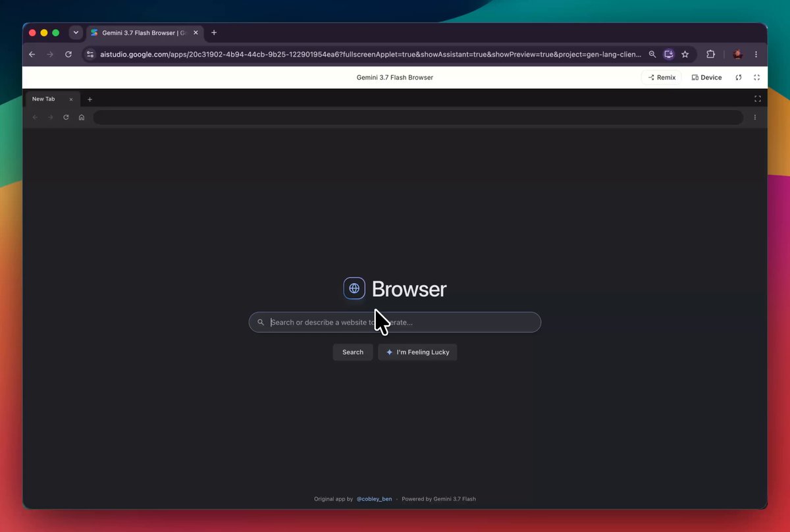Close the Gemini 3.7 Flash Browser tab
This screenshot has width=790, height=532.
tap(196, 33)
